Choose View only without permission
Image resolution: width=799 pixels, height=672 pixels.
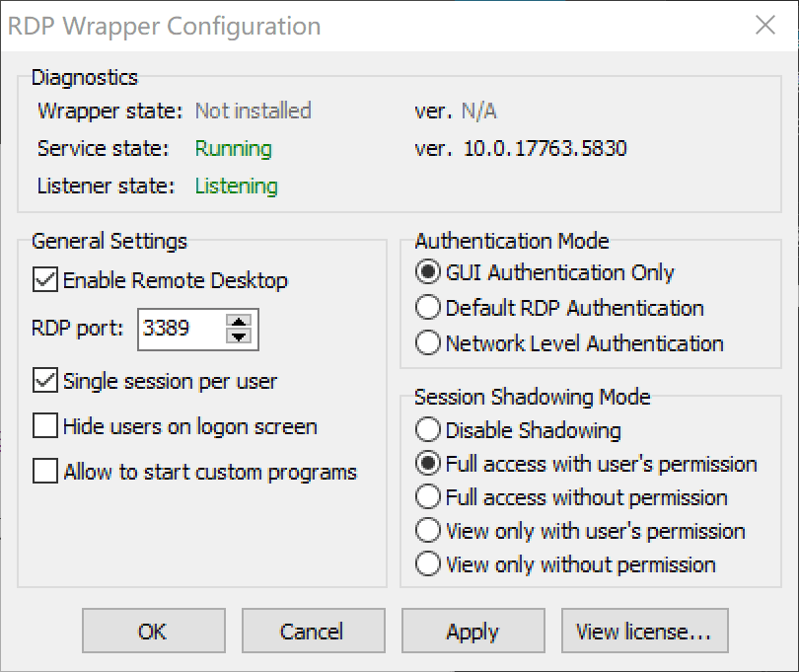pos(427,564)
